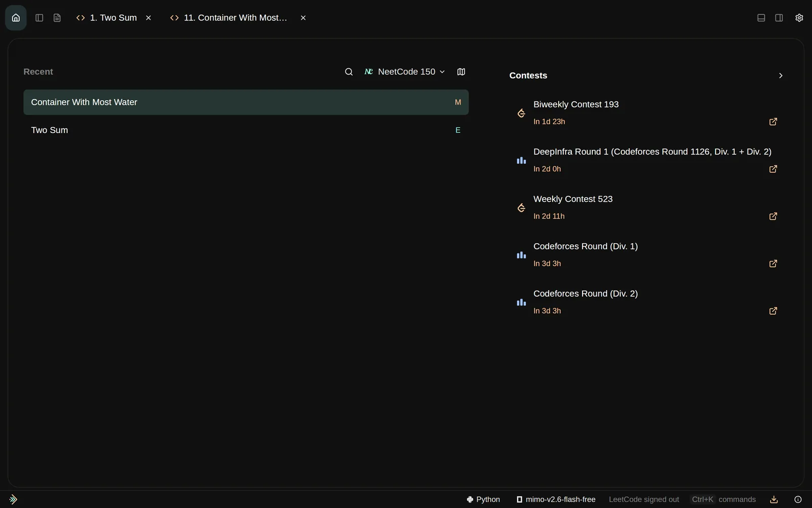
Task: Expand the Contests panel chevron
Action: click(x=781, y=76)
